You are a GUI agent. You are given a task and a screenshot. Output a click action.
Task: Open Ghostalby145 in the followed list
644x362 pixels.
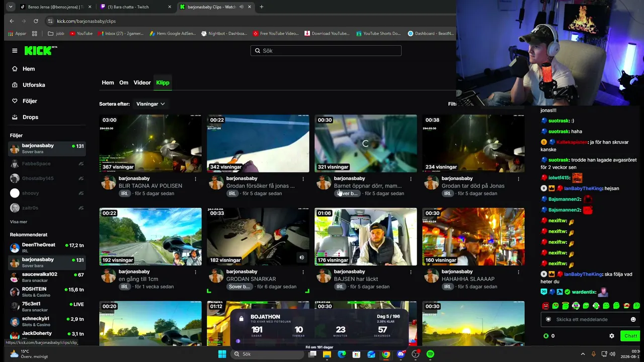47,178
